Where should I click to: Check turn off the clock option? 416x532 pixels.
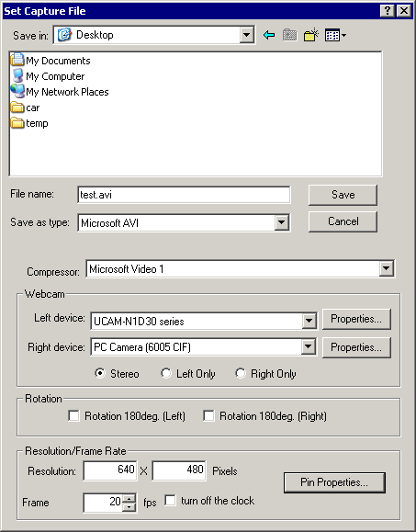coord(170,500)
